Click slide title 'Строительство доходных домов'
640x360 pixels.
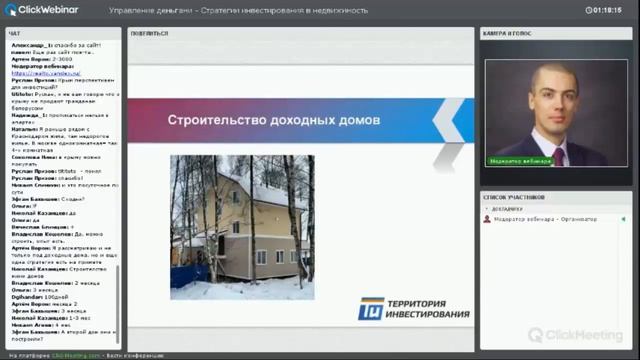[x=274, y=120]
